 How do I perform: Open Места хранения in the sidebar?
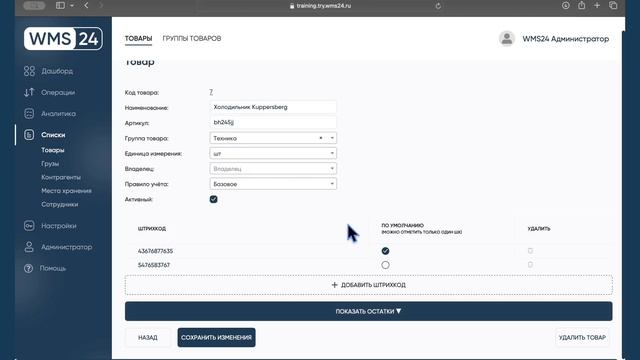click(66, 191)
